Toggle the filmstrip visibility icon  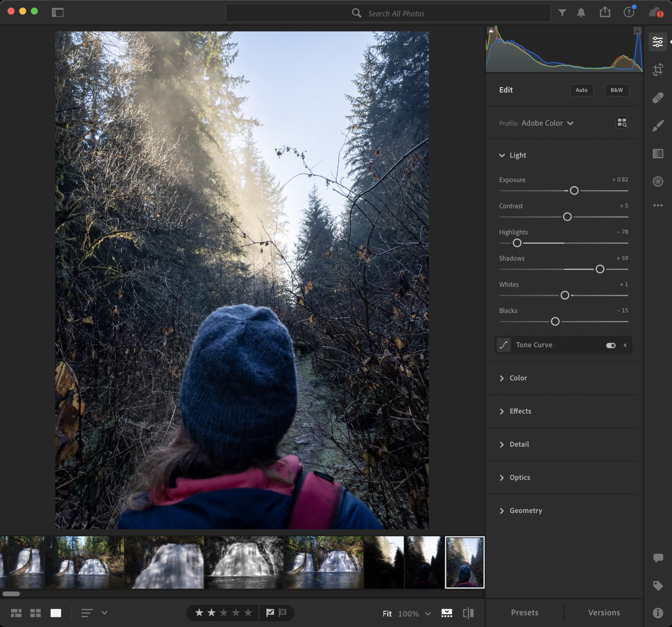pyautogui.click(x=447, y=613)
